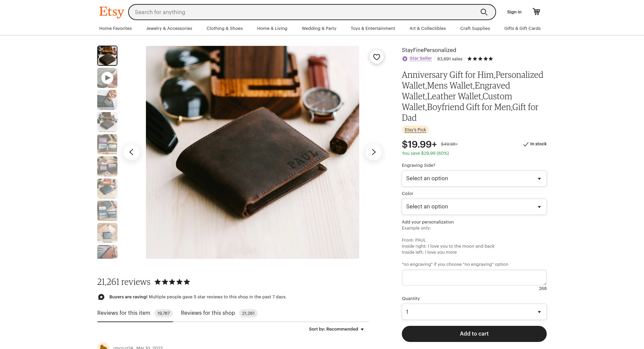The width and height of the screenshot is (644, 349).
Task: Open the Color options dropdown
Action: [474, 207]
